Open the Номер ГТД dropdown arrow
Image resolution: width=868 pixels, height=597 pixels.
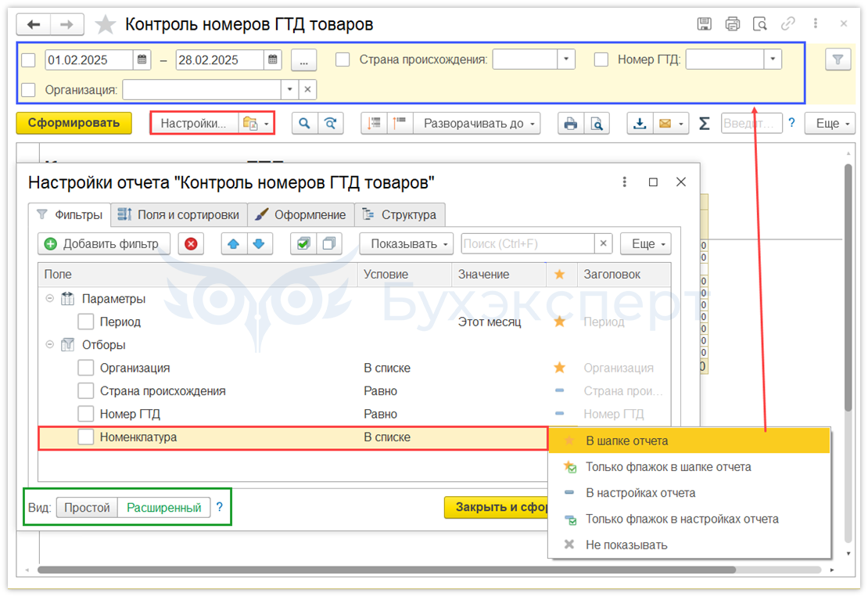tap(773, 59)
